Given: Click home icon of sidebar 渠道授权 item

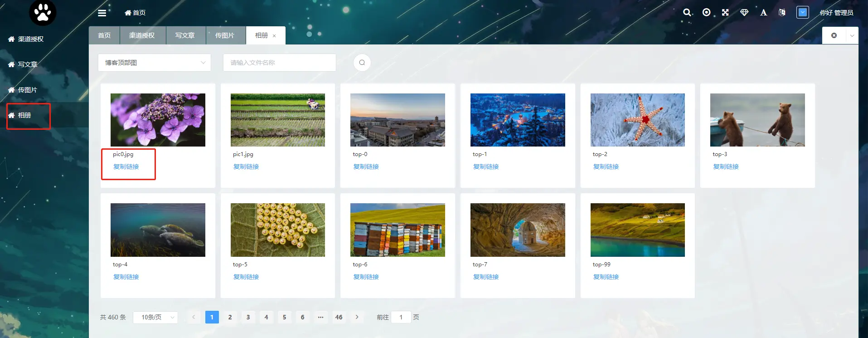Looking at the screenshot, I should click(x=11, y=39).
